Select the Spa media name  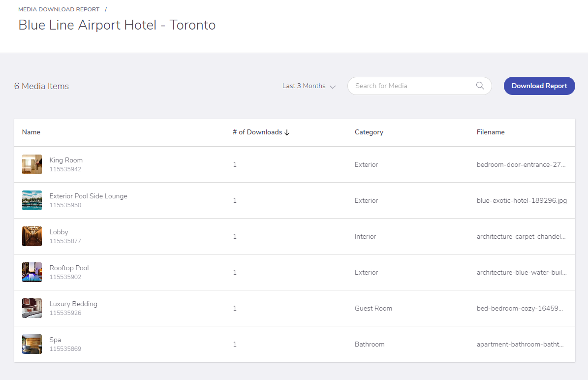click(x=55, y=340)
